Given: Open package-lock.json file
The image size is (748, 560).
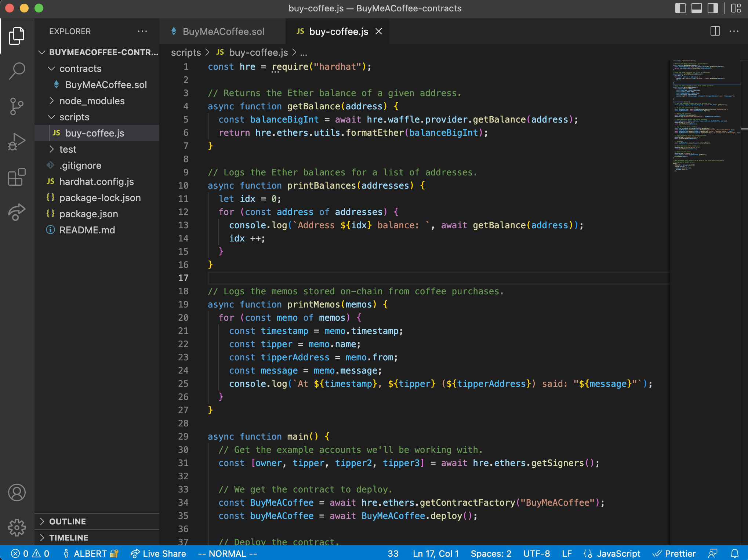Looking at the screenshot, I should pos(97,198).
